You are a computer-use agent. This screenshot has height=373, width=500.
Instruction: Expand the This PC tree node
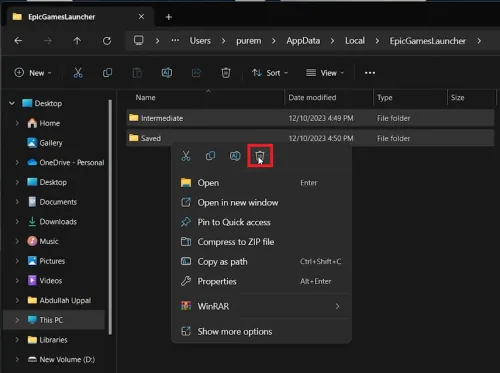coord(17,320)
